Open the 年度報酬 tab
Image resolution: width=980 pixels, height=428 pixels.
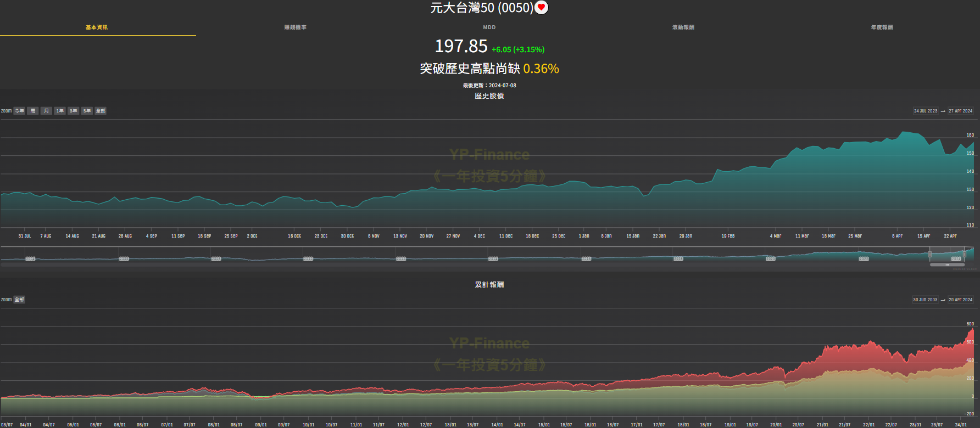882,27
